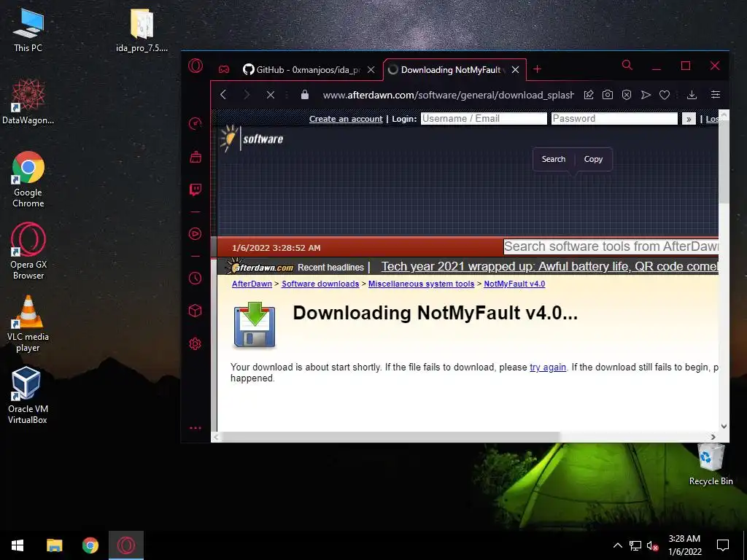
Task: Open GX Cleaner broom icon in sidebar
Action: tap(196, 157)
